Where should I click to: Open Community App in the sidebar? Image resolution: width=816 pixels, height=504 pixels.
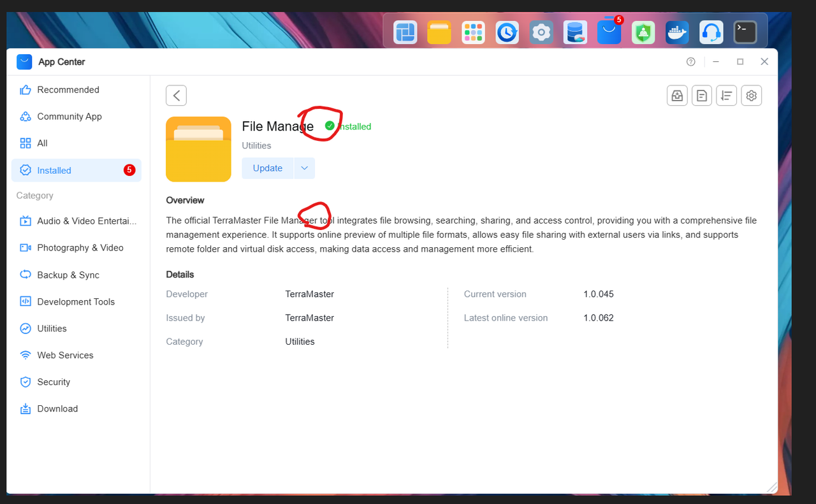(76, 117)
